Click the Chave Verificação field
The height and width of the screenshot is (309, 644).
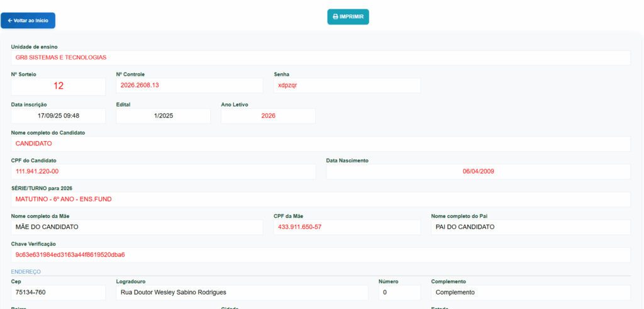tap(321, 255)
